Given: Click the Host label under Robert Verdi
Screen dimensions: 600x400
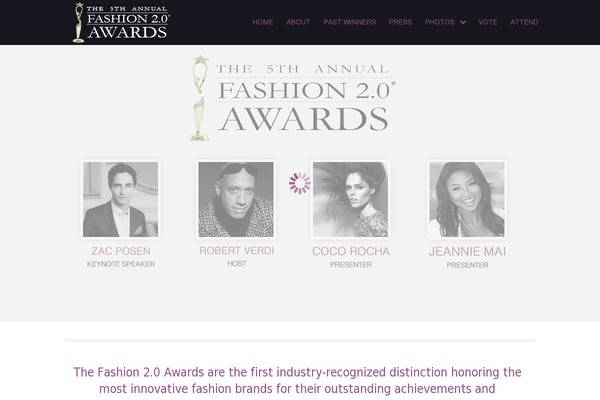Looking at the screenshot, I should pyautogui.click(x=237, y=264).
